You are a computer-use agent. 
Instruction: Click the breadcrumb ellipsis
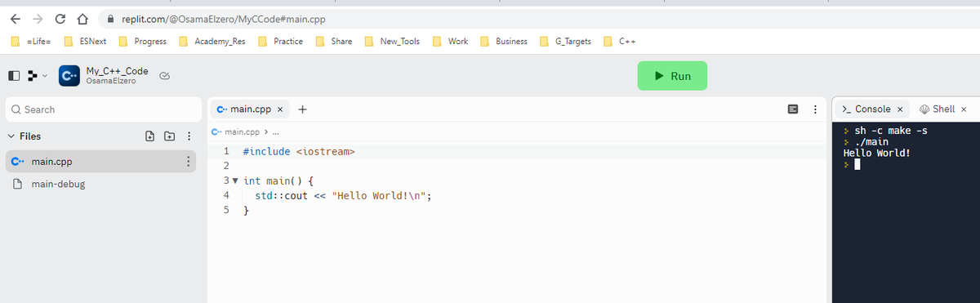click(x=276, y=132)
